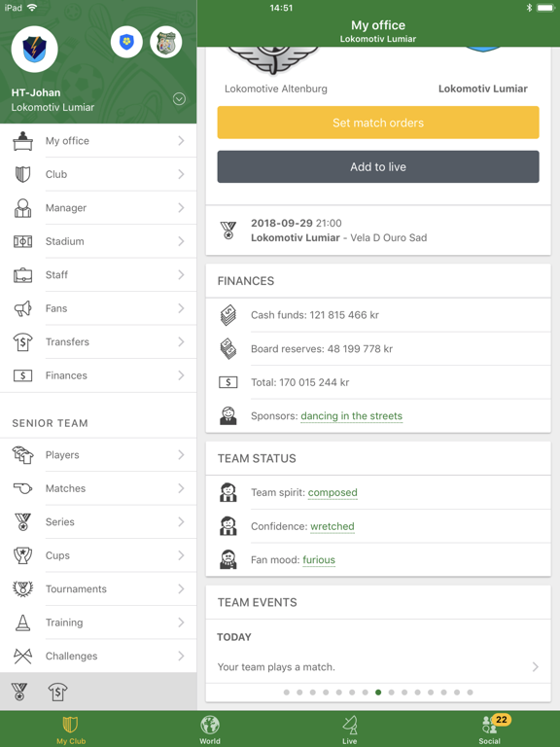560x747 pixels.
Task: Click the Training cone icon
Action: (23, 622)
